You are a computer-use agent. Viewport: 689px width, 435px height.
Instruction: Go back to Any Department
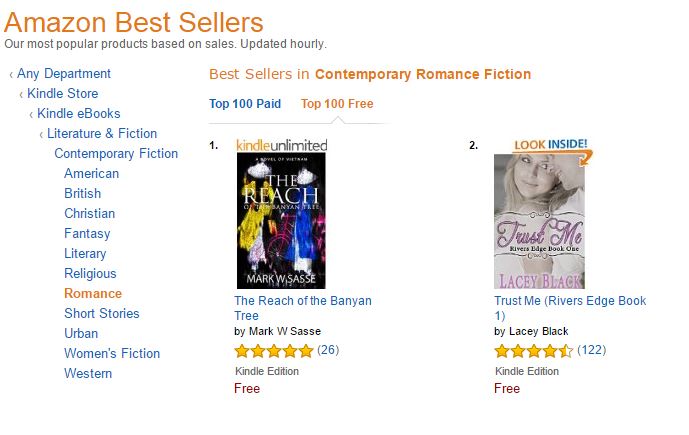(x=64, y=74)
